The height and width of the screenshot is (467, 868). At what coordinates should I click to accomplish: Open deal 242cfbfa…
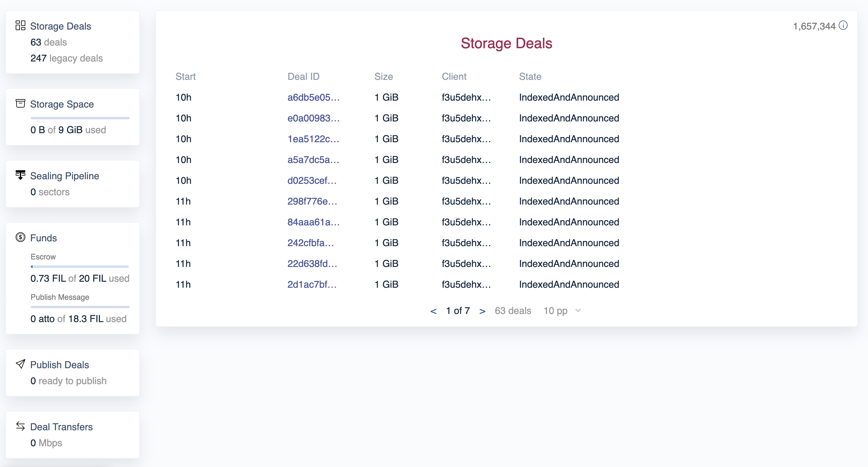coord(310,243)
